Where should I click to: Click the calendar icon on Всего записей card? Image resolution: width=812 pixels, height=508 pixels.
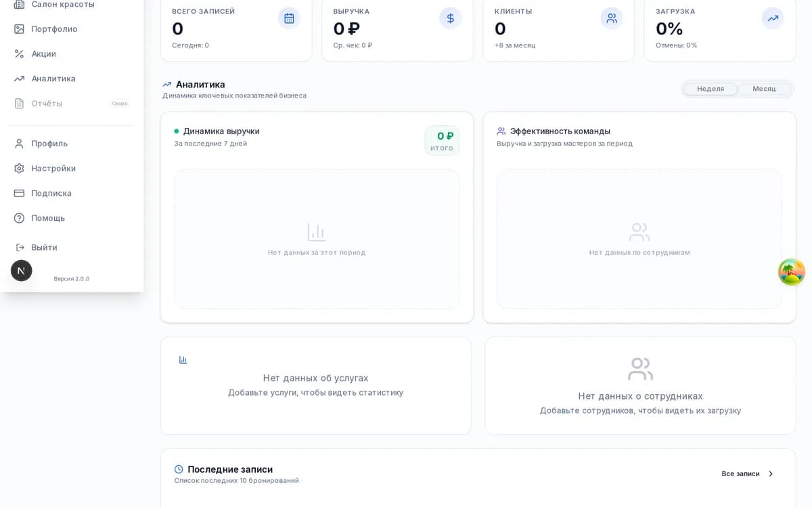point(289,18)
